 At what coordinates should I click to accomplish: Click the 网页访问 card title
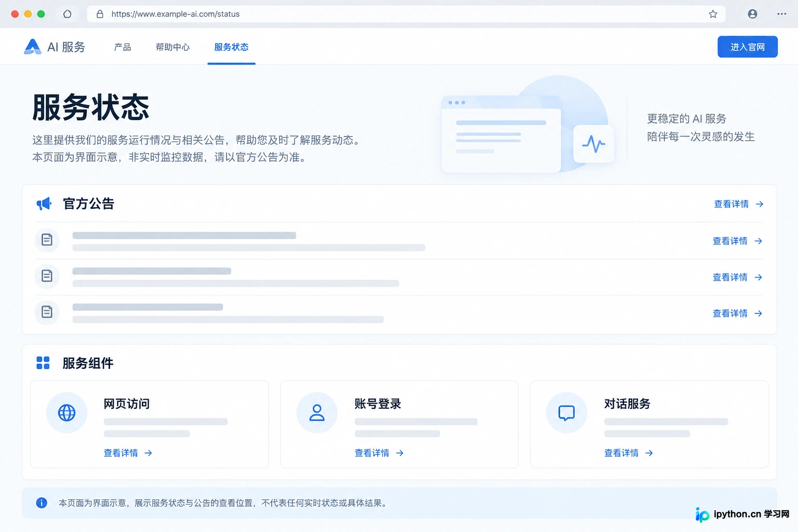click(127, 404)
